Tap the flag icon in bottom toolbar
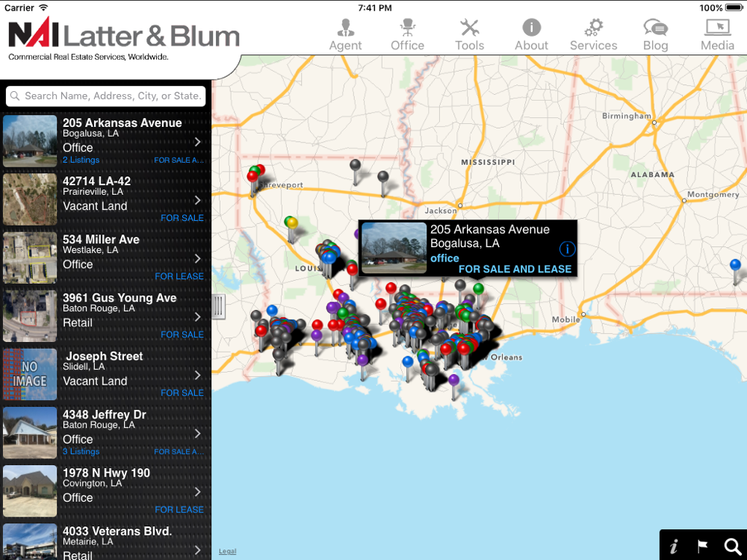747x560 pixels. (703, 546)
